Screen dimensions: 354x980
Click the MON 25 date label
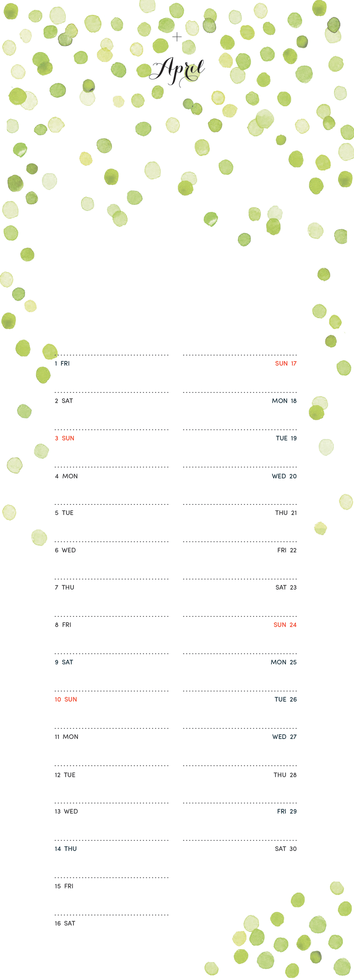pos(284,662)
